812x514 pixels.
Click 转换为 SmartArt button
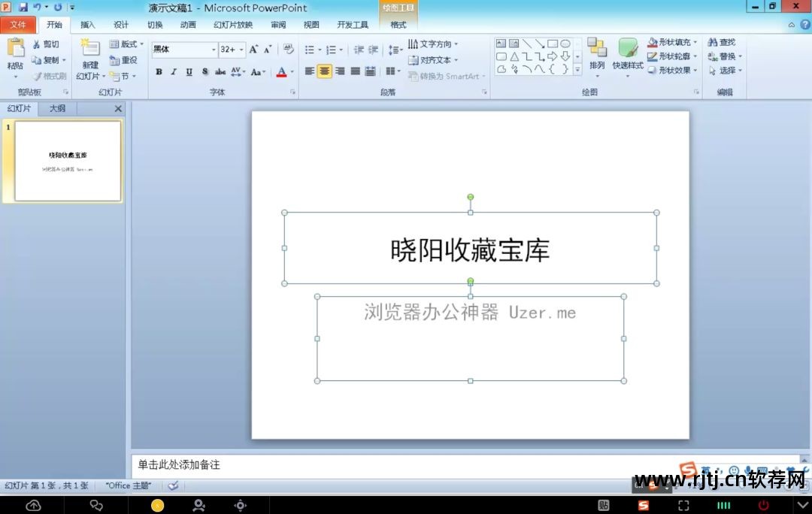click(x=447, y=76)
